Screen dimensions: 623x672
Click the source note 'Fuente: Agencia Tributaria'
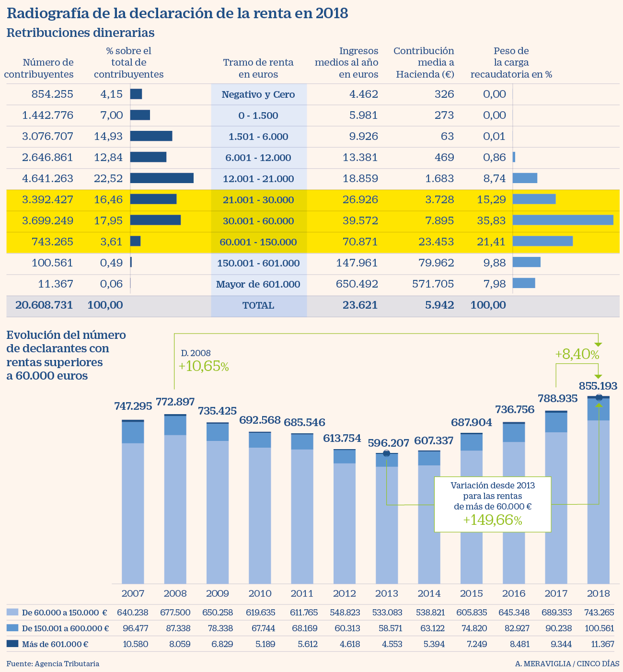(53, 664)
